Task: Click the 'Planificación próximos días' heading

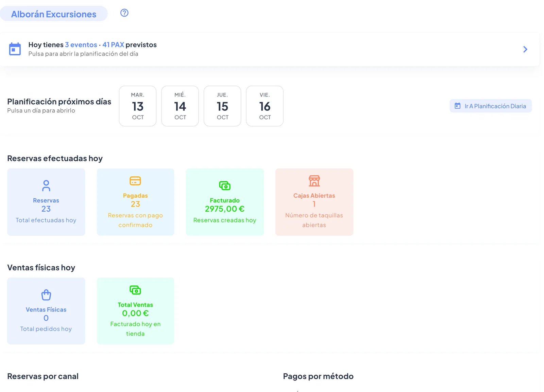Action: pyautogui.click(x=59, y=102)
